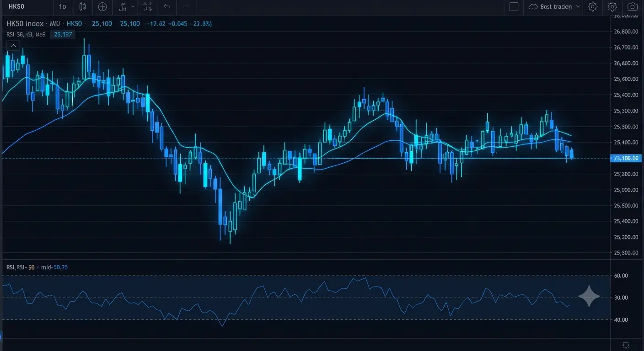Screen dimensions: 644x351
Task: Open the indicators tool icon
Action: (x=123, y=7)
